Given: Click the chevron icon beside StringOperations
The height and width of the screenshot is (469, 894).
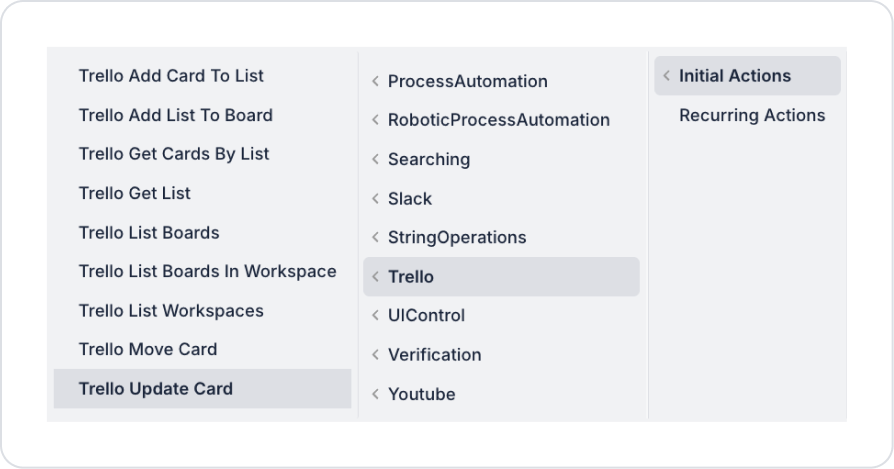Looking at the screenshot, I should pos(375,237).
